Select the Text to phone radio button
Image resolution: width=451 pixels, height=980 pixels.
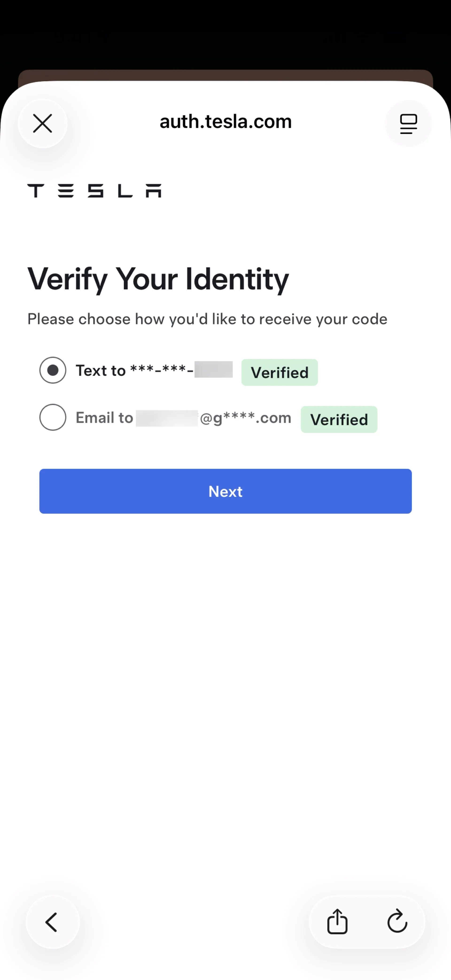click(x=53, y=370)
